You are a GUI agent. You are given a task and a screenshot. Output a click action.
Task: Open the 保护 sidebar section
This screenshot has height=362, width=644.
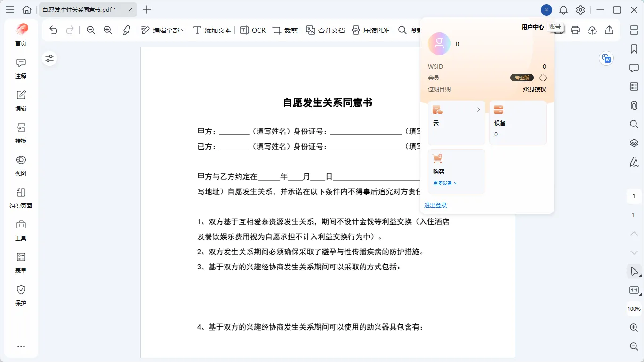(21, 295)
